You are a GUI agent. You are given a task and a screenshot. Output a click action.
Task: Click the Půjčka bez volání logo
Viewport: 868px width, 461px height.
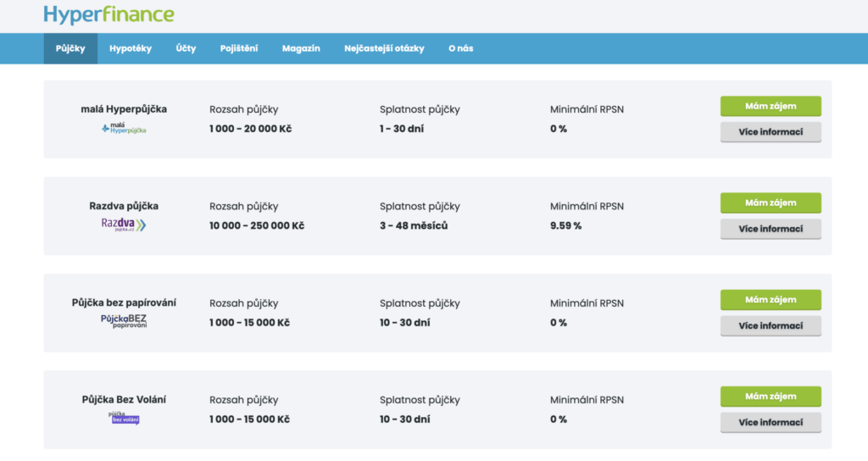124,417
